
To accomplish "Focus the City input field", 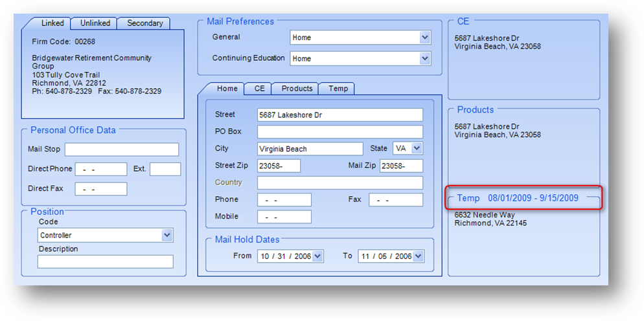I will coord(310,149).
